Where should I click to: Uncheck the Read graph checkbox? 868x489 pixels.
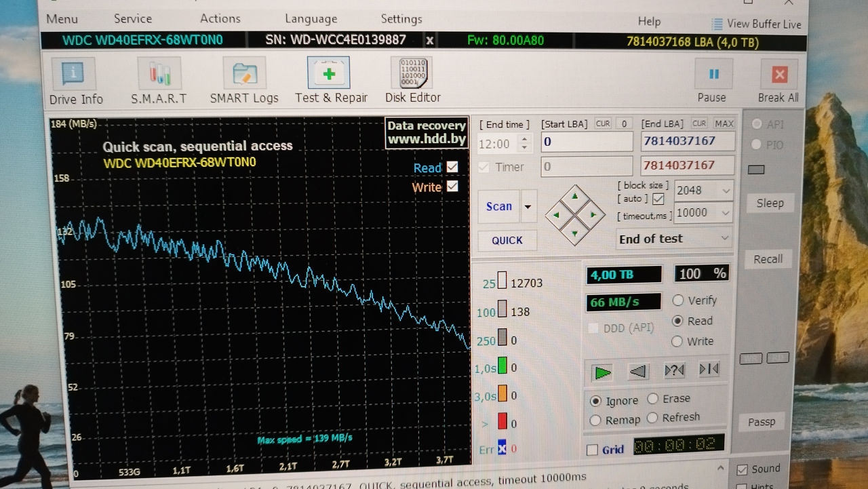click(452, 167)
